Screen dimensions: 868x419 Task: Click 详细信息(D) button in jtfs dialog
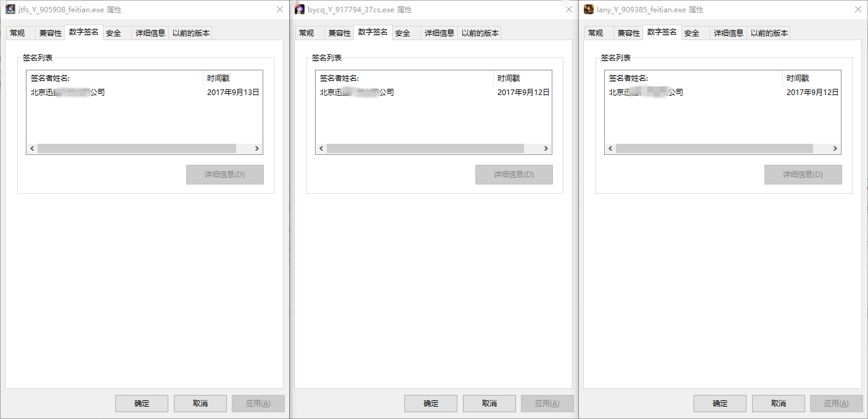(224, 175)
